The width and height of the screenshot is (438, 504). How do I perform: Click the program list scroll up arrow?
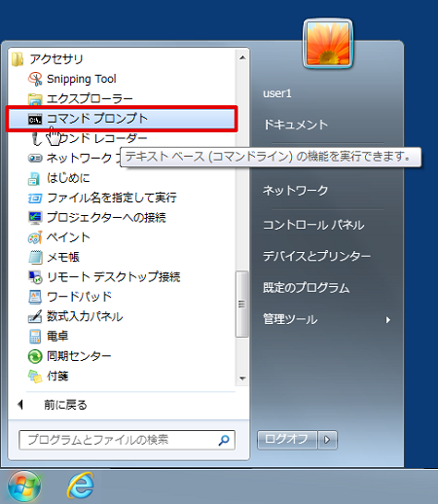click(242, 57)
